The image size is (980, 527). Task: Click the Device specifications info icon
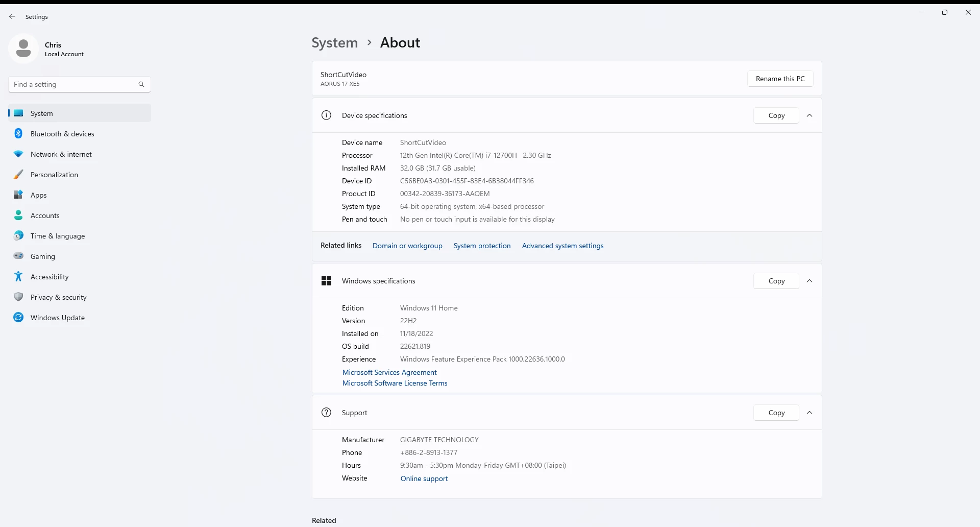coord(326,115)
